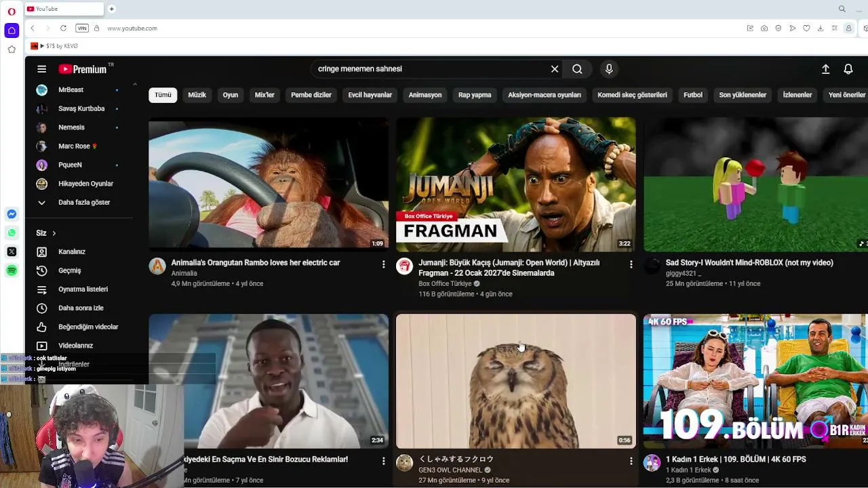Select the 'Tümü' filter chip
This screenshot has height=488, width=868.
tap(163, 95)
